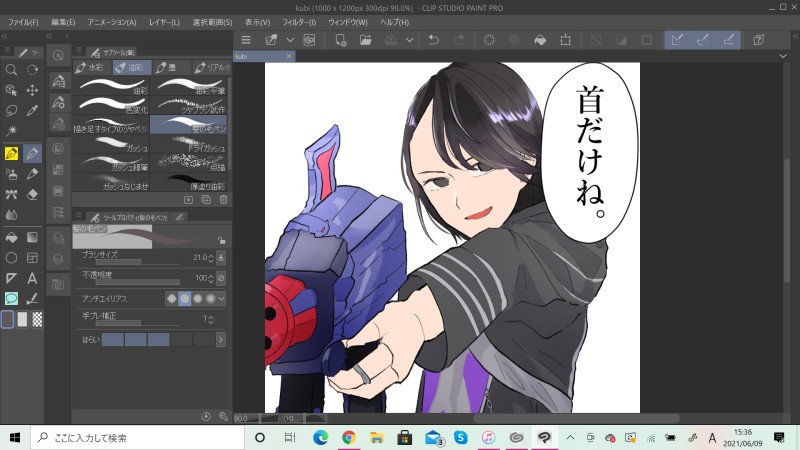The height and width of the screenshot is (450, 800).
Task: Click the New document icon
Action: (340, 40)
